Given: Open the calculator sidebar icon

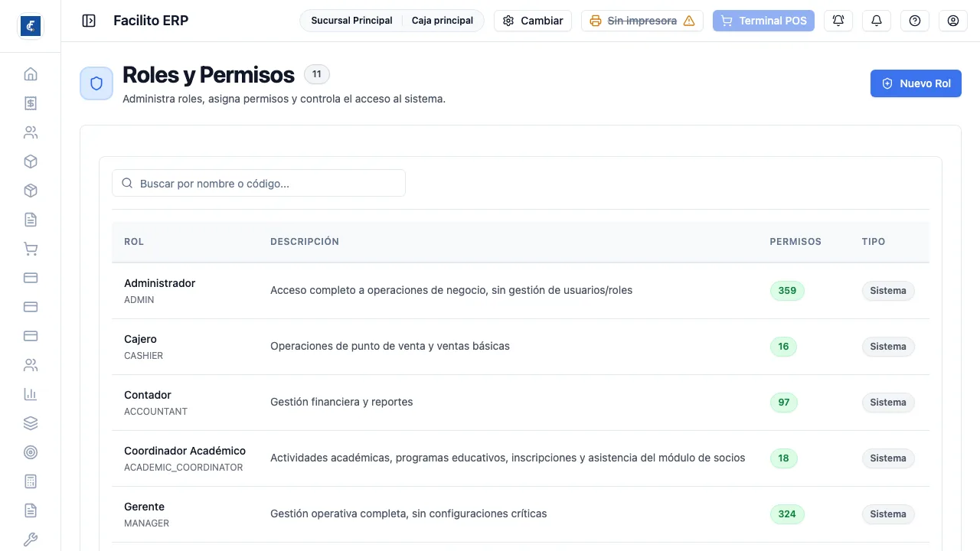Looking at the screenshot, I should (31, 481).
